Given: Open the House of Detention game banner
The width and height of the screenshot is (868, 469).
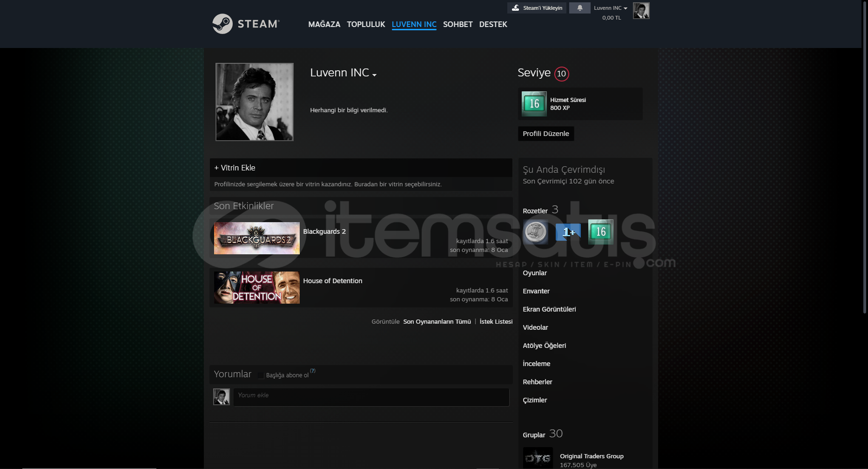Looking at the screenshot, I should pos(257,287).
